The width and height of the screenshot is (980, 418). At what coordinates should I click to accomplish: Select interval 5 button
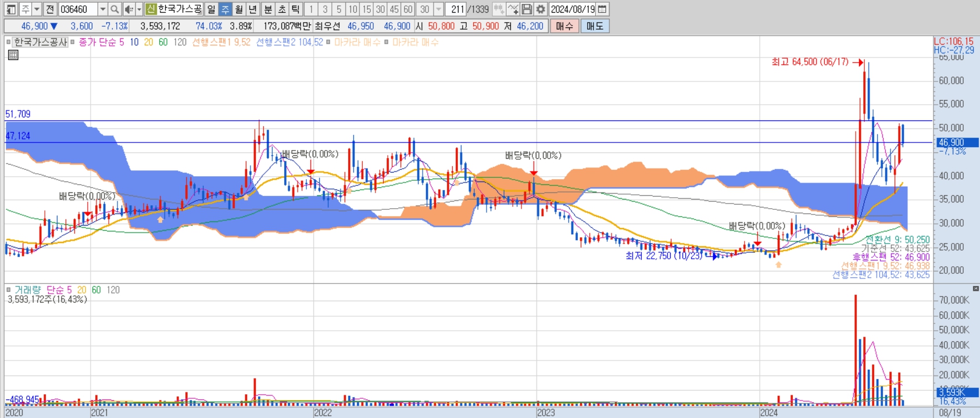[x=339, y=9]
